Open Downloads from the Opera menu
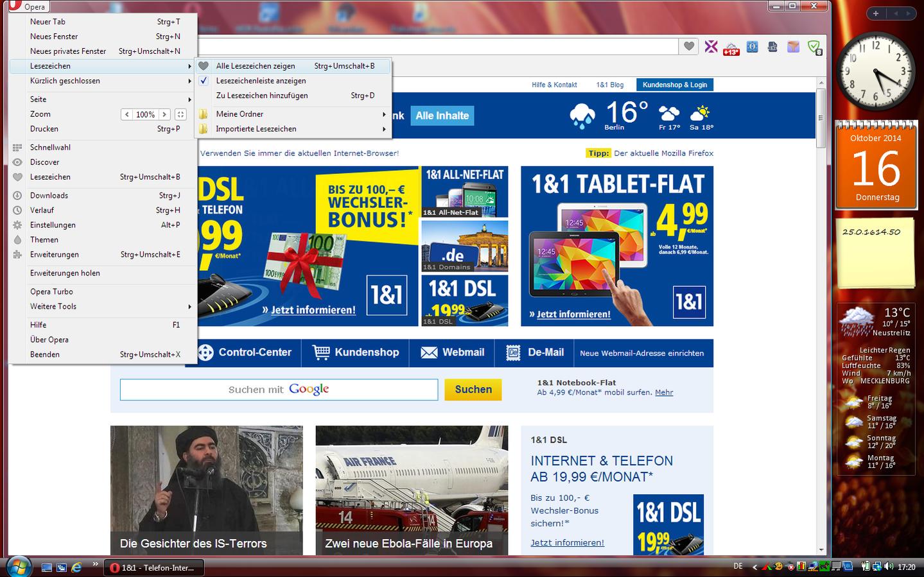Viewport: 924px width, 577px height. 103,195
